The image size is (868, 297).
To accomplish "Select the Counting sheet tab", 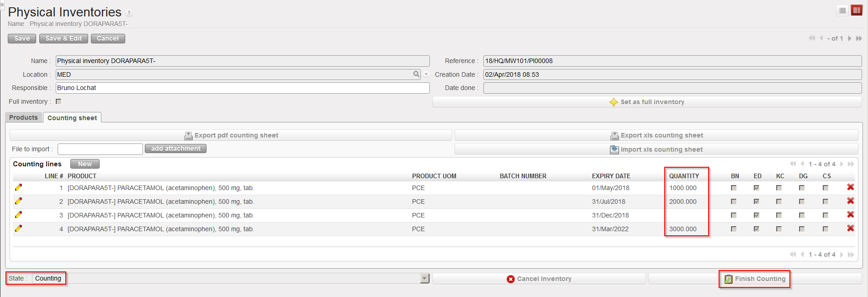I will point(72,118).
